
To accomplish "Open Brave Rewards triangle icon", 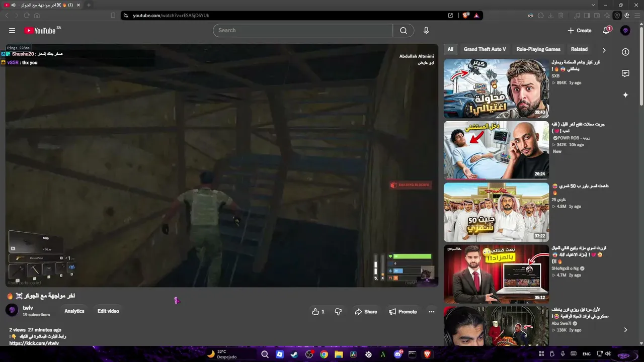I will tap(476, 16).
